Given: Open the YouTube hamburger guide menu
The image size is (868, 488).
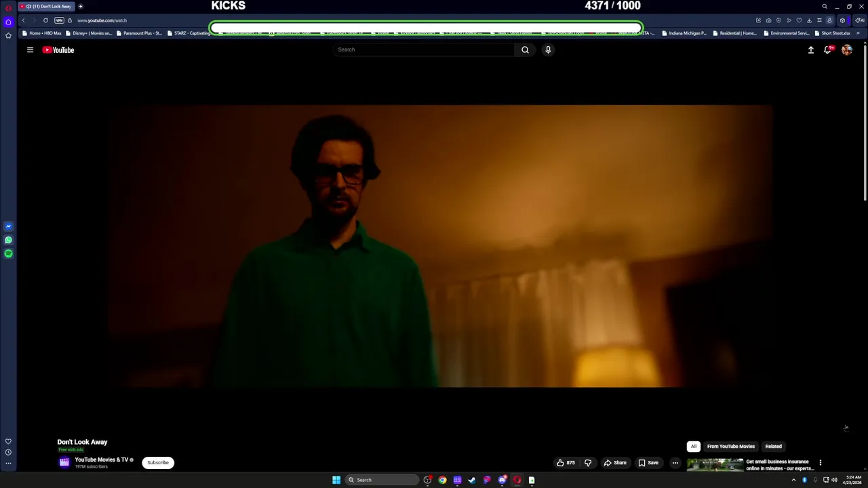Looking at the screenshot, I should 30,49.
